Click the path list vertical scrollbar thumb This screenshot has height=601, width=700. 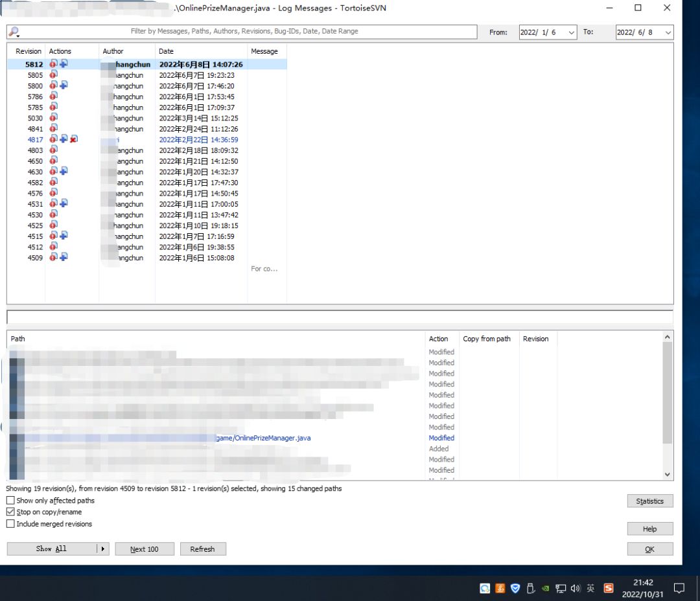(668, 392)
